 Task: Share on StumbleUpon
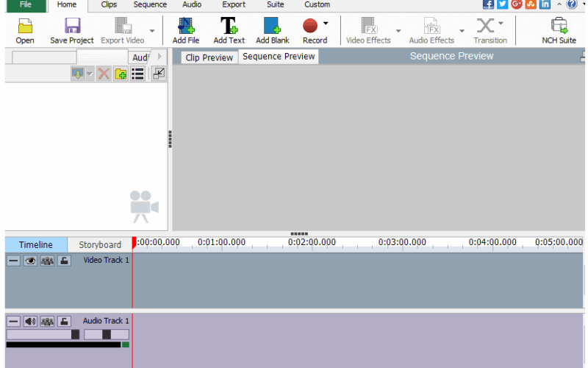531,4
